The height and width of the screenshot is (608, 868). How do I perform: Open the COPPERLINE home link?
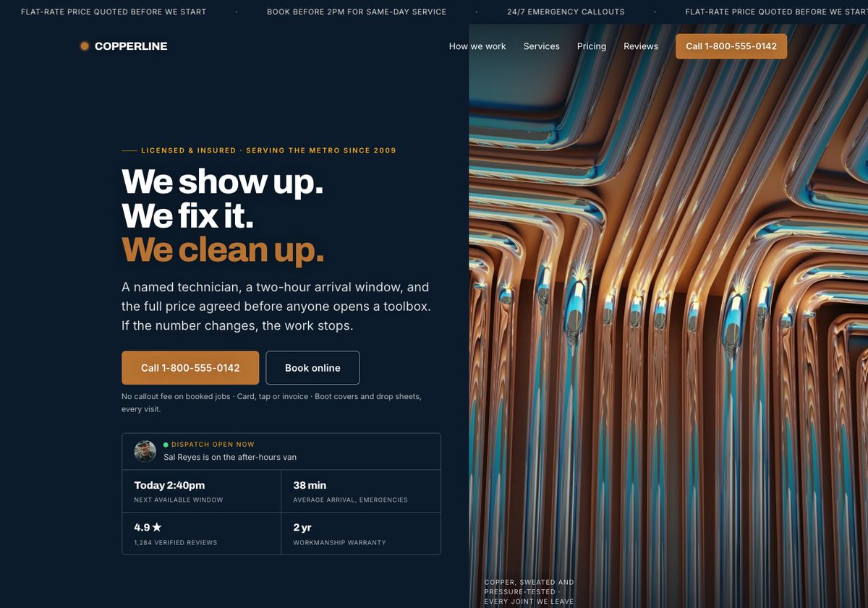(124, 46)
